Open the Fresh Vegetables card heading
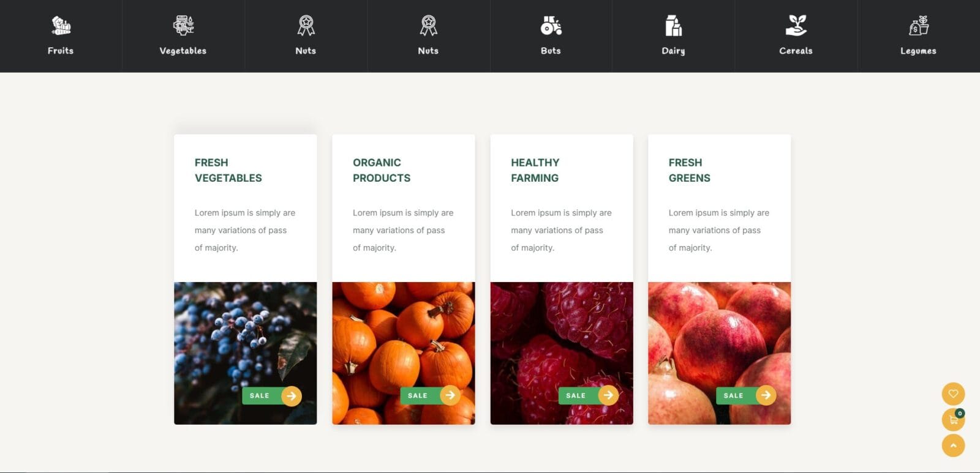This screenshot has height=473, width=980. point(228,170)
